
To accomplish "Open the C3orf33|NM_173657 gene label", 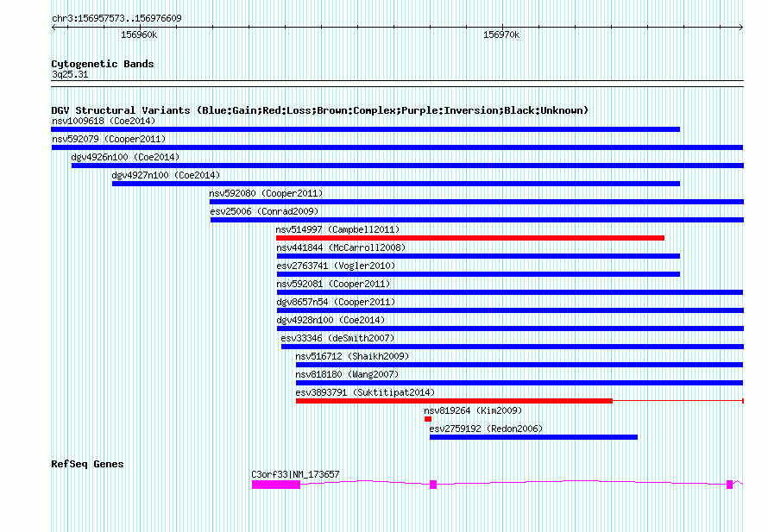I will pos(295,474).
